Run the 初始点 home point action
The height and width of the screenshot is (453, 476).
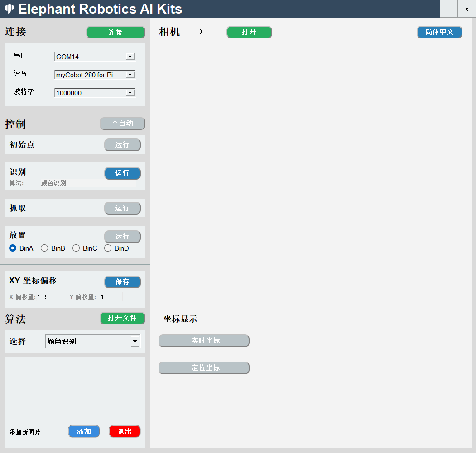click(122, 145)
